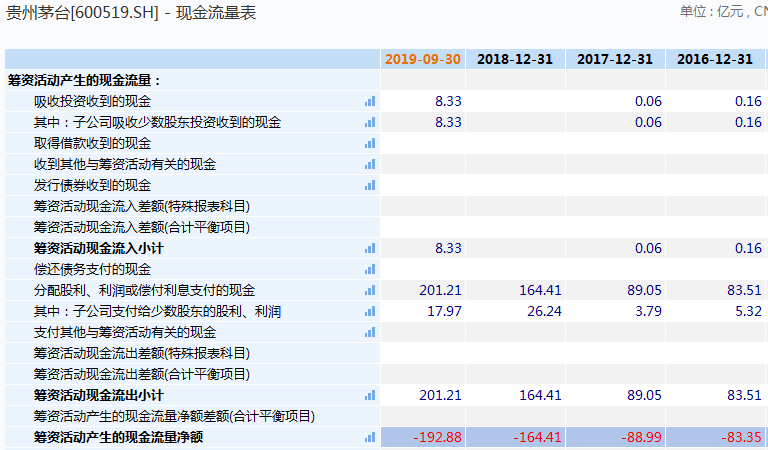Open trend chart icon for 筹资活动现金流入小计
This screenshot has height=450, width=768.
(x=370, y=248)
